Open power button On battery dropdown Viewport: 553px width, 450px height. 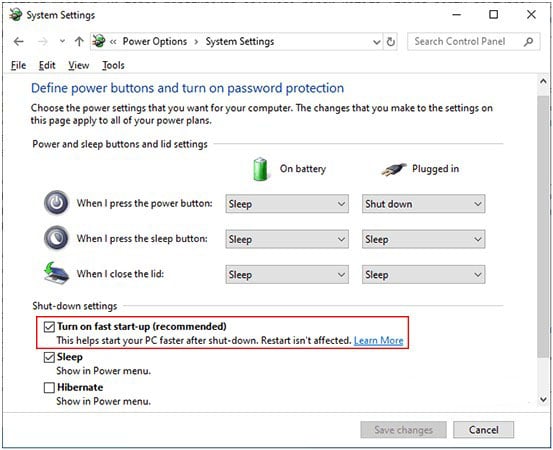coord(287,204)
